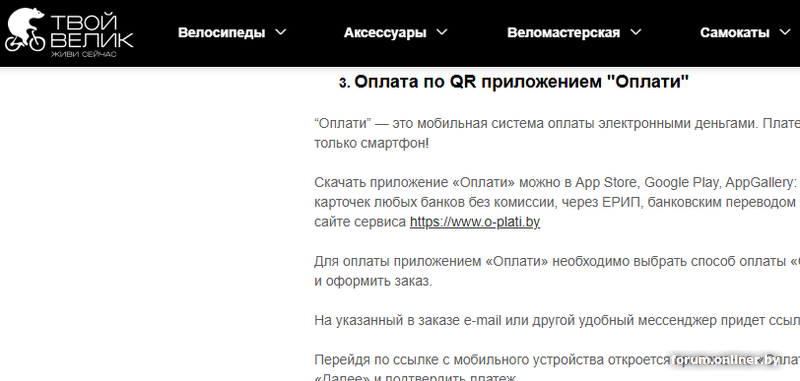The width and height of the screenshot is (800, 381).
Task: Click the list number "3." before heading
Action: 345,83
